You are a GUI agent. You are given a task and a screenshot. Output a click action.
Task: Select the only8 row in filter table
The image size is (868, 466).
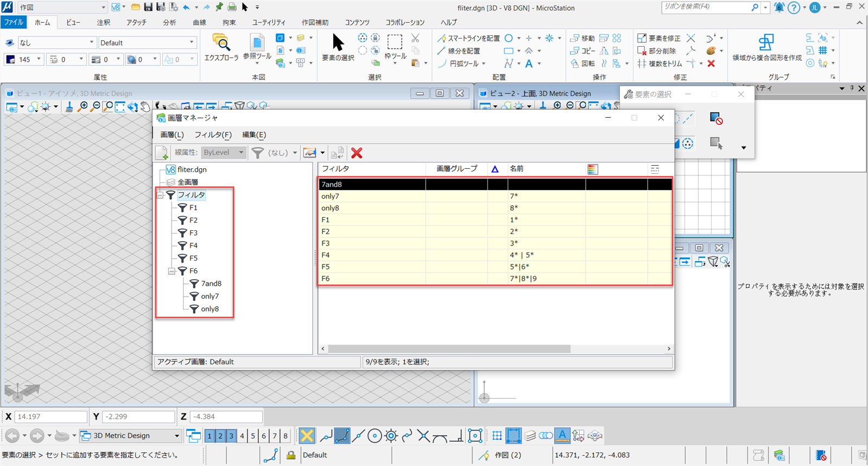pyautogui.click(x=495, y=208)
